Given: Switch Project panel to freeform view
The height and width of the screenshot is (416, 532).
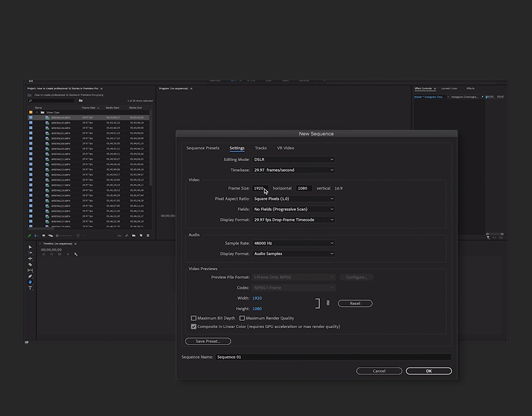Looking at the screenshot, I should pyautogui.click(x=51, y=236).
